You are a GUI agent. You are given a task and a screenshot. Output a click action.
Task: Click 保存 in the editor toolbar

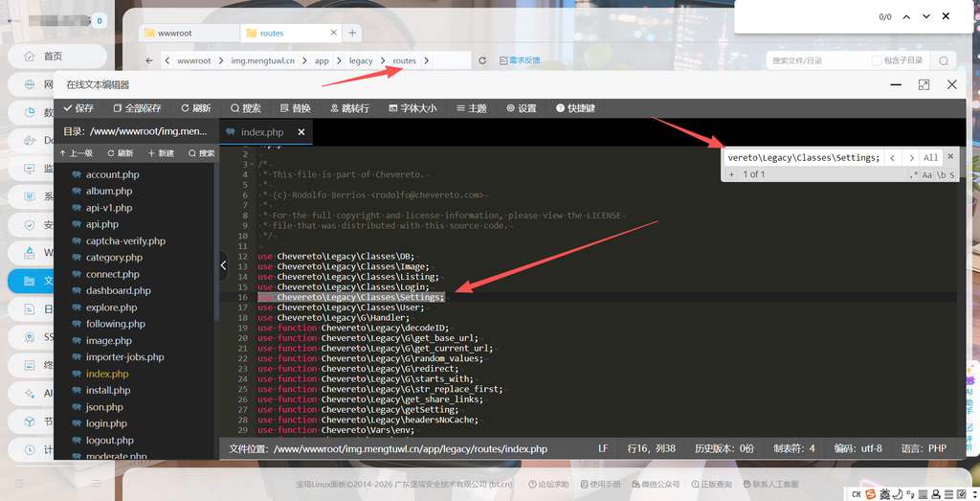(x=78, y=108)
